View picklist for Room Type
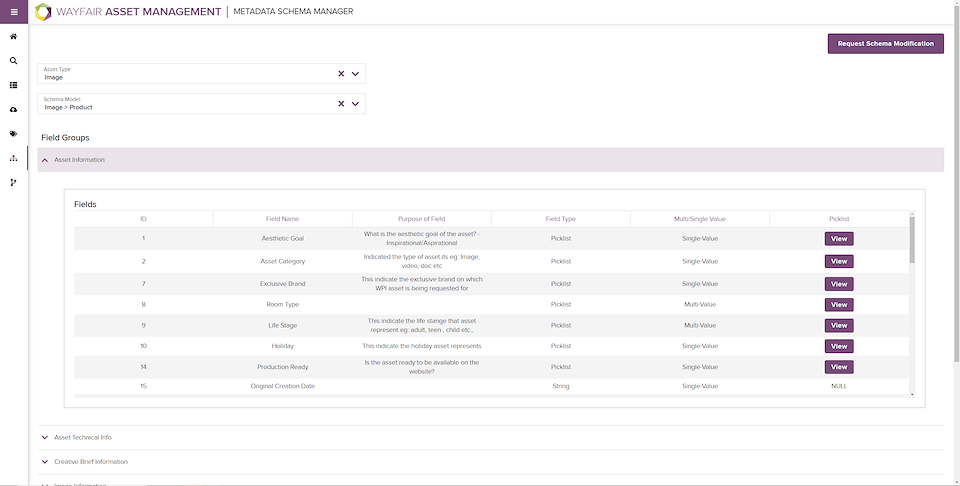This screenshot has width=960, height=486. coord(838,305)
